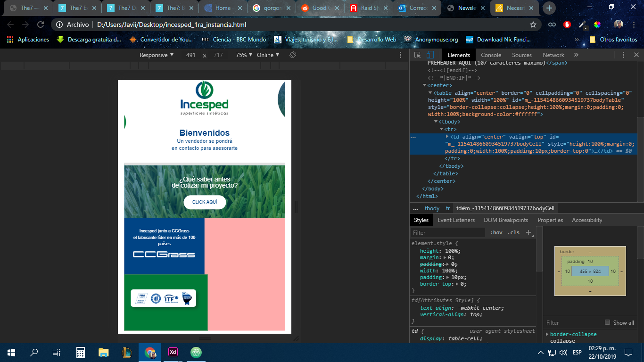Toggle the :hov element state button
The width and height of the screenshot is (644, 362).
click(496, 232)
